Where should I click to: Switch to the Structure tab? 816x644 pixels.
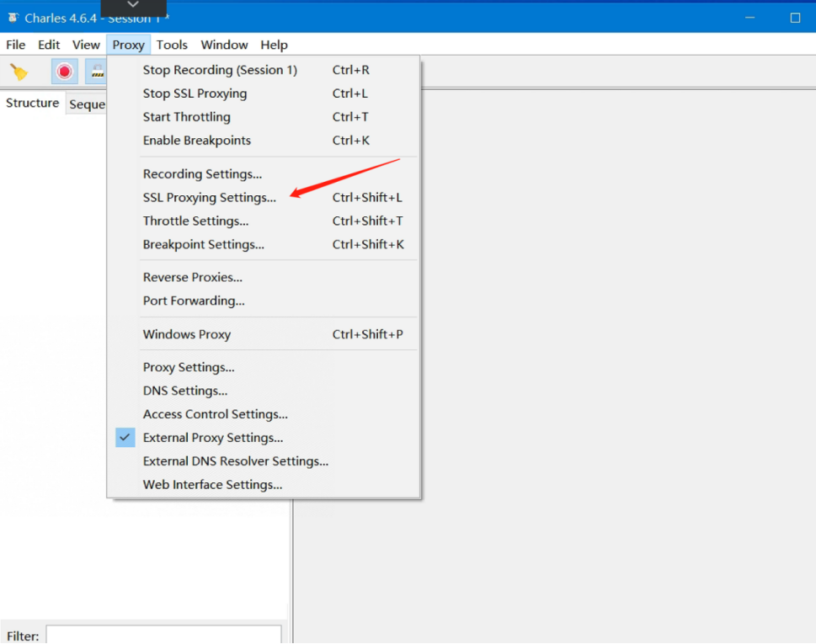click(x=32, y=103)
